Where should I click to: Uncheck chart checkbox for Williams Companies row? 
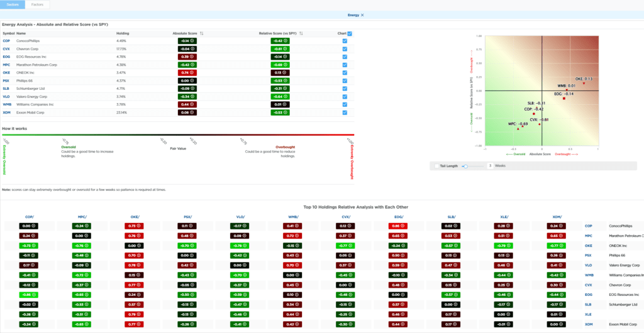[x=345, y=104]
